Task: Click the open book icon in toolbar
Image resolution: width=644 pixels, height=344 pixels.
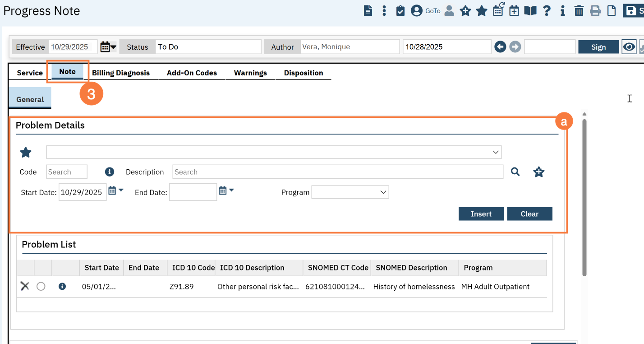Action: point(530,11)
